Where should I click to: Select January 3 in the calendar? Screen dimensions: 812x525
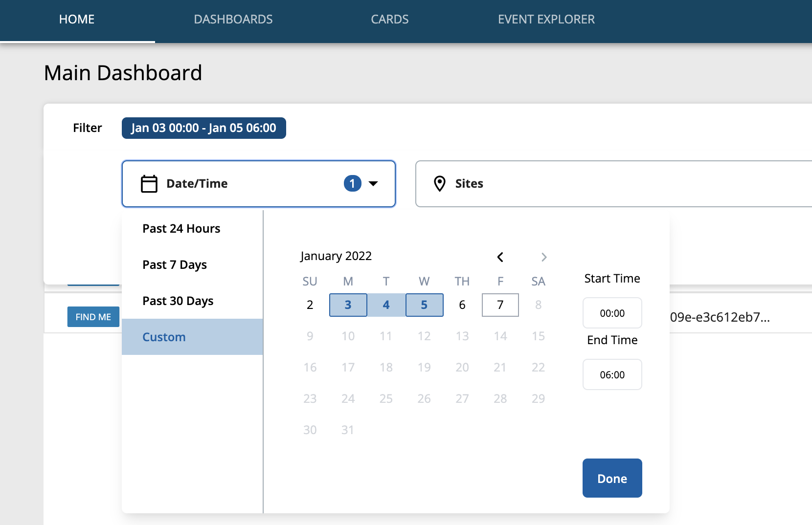click(x=348, y=305)
